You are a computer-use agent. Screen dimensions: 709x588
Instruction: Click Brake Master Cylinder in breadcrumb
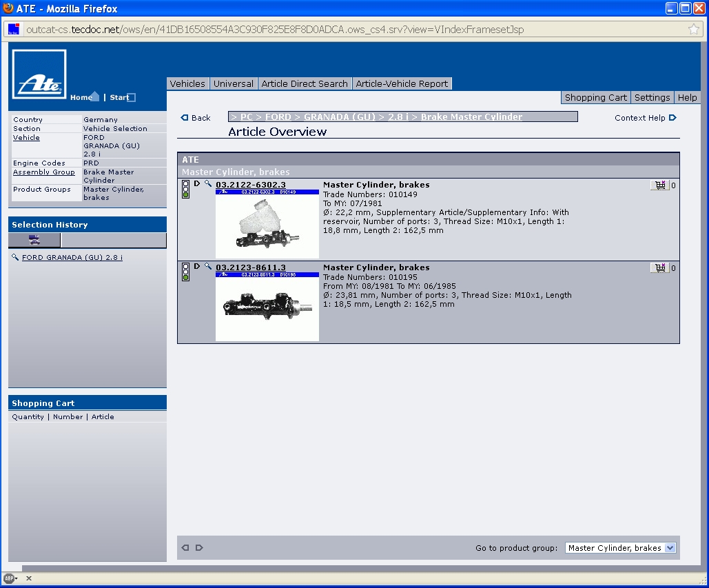click(471, 116)
